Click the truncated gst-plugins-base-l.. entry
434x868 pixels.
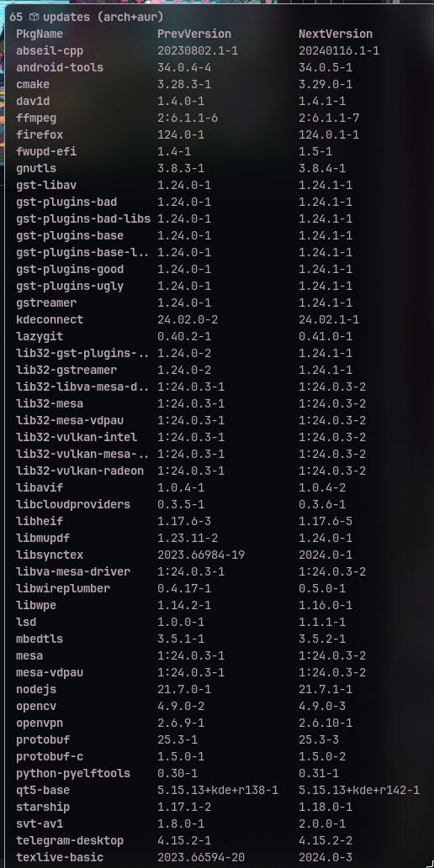tap(82, 252)
